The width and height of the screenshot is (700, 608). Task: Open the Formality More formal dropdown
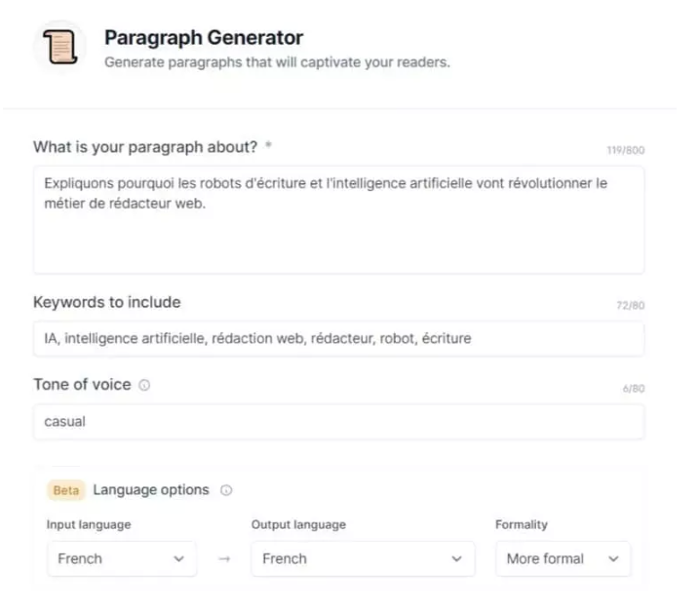point(563,559)
